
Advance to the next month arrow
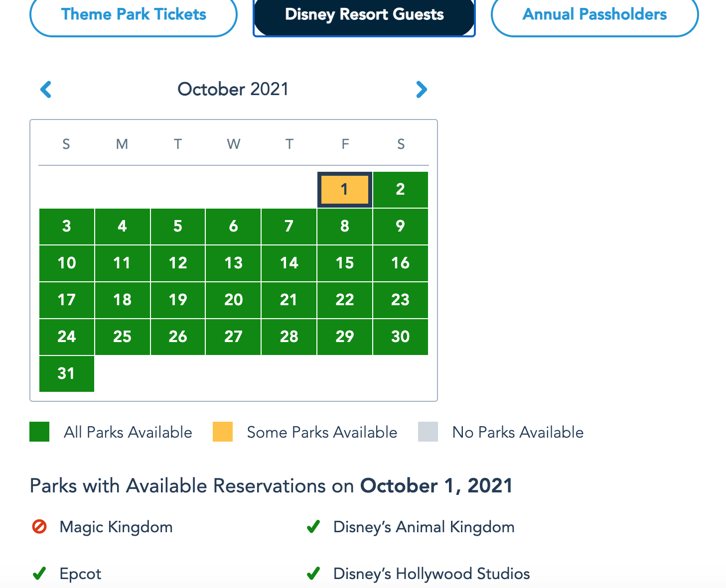point(422,90)
